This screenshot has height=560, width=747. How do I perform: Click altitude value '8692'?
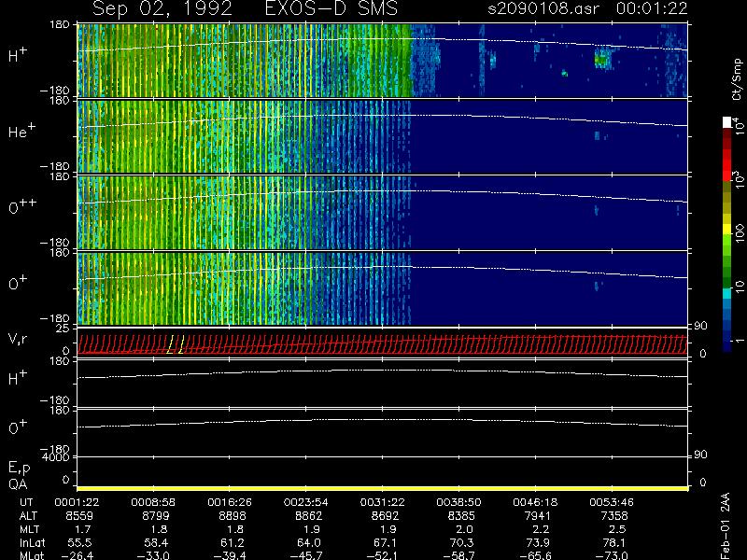386,516
